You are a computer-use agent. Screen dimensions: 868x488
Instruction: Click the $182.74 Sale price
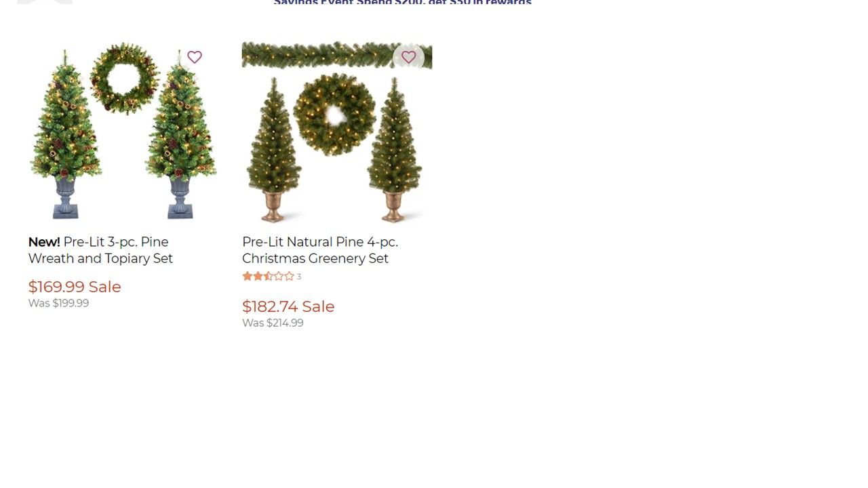click(288, 306)
